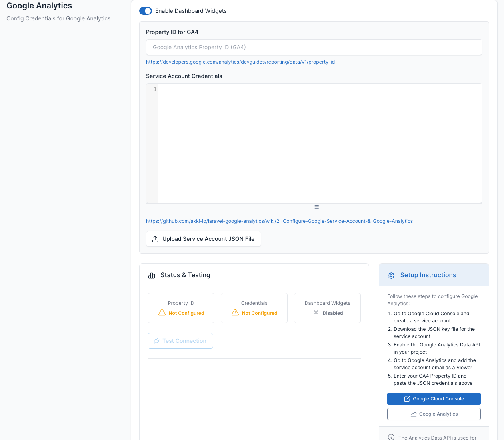Click the chart icon on the Google Analytics button
This screenshot has width=504, height=440.
[x=414, y=414]
